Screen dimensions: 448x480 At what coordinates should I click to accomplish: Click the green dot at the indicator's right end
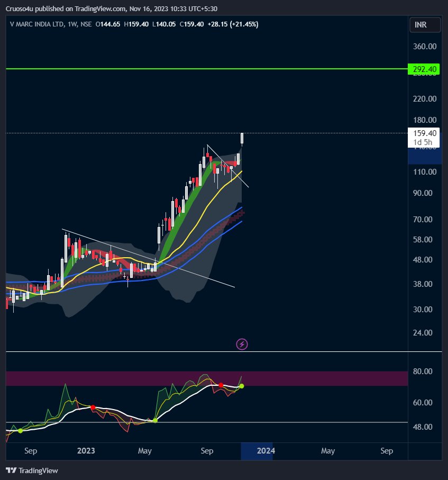tap(241, 386)
